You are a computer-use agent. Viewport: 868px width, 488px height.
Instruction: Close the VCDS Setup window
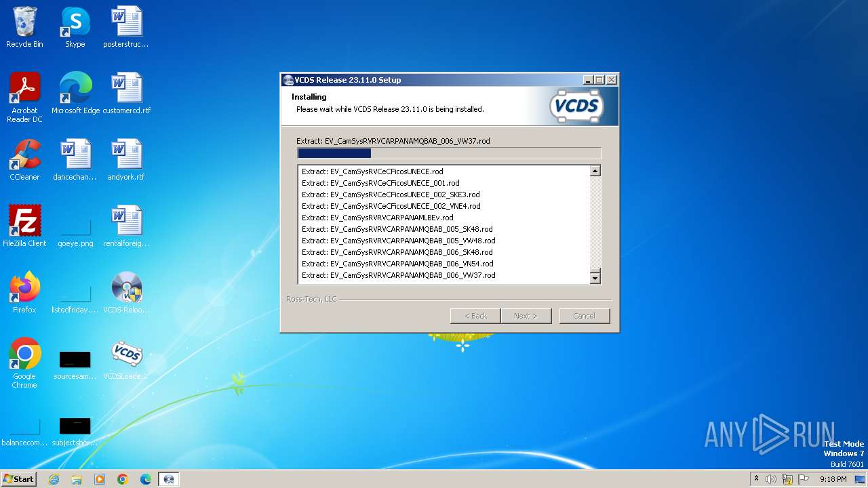point(612,79)
